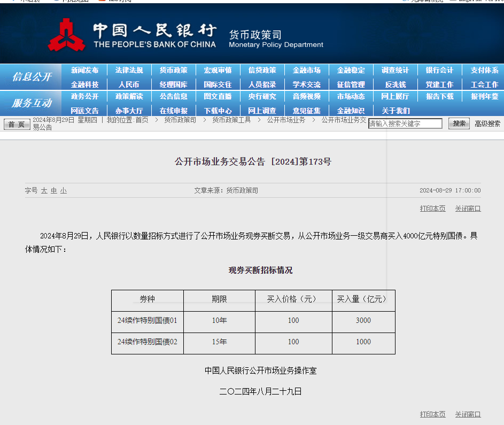Click bottom 打印本页 print link
The image size is (504, 425).
tap(432, 414)
